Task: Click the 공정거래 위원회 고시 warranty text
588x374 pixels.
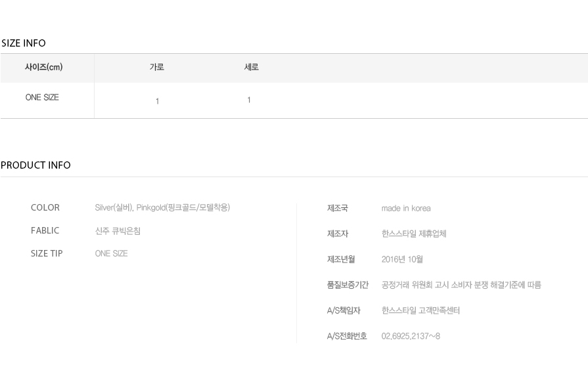Action: point(461,285)
